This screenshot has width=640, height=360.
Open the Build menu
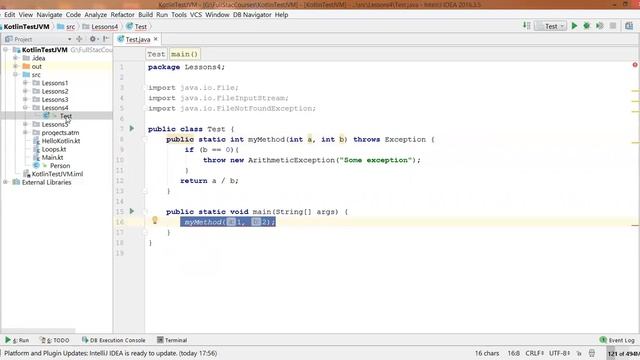pyautogui.click(x=145, y=15)
